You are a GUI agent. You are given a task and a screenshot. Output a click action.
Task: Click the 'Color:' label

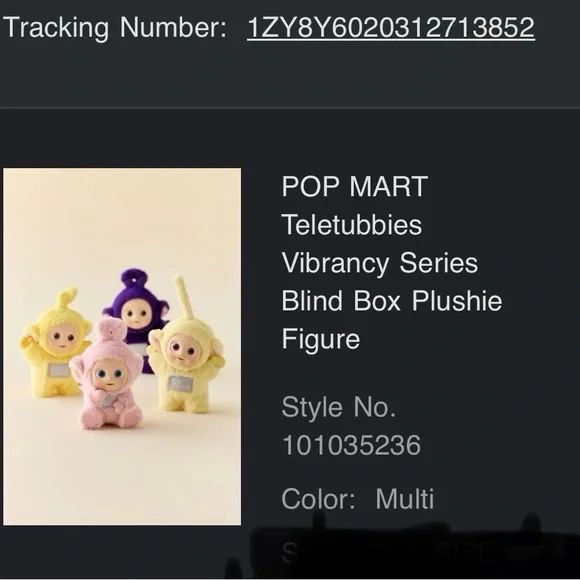(x=318, y=499)
